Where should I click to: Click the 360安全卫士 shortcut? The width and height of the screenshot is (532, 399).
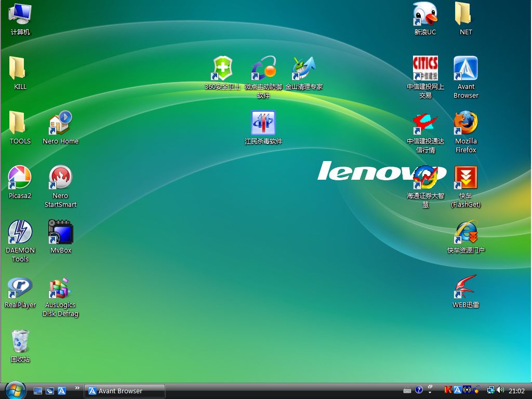coord(222,73)
